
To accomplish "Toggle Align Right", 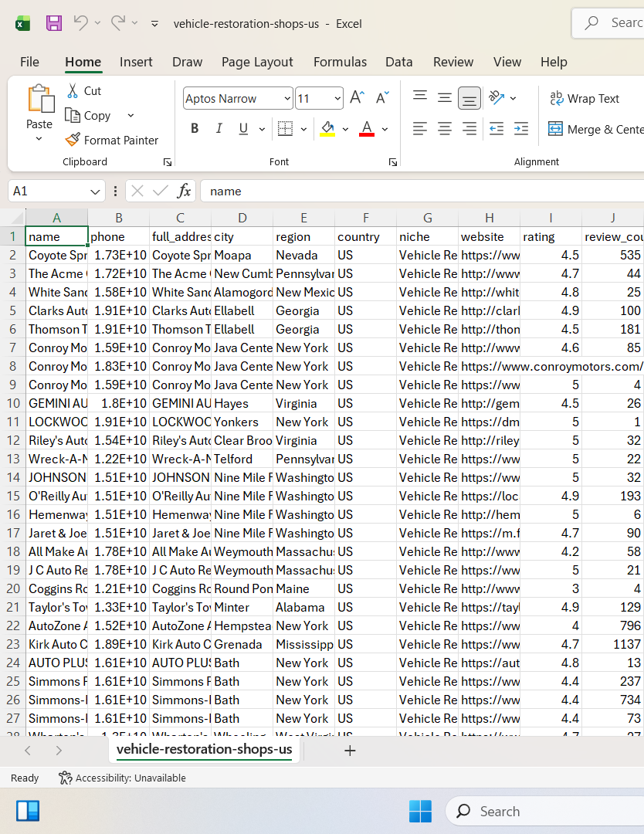I will [x=469, y=129].
